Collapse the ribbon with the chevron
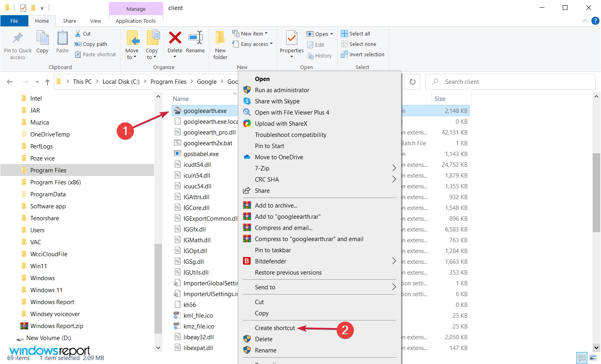Viewport: 601px width, 364px height. pos(585,21)
